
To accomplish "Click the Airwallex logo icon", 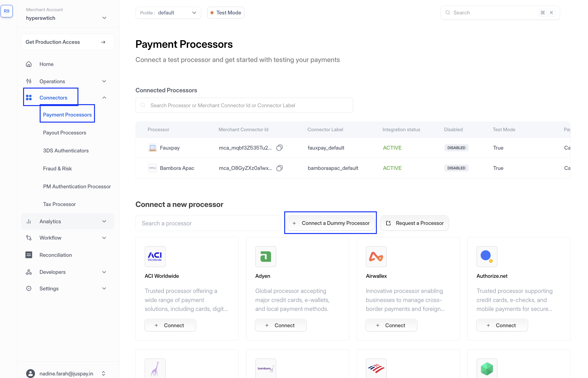I will 376,256.
